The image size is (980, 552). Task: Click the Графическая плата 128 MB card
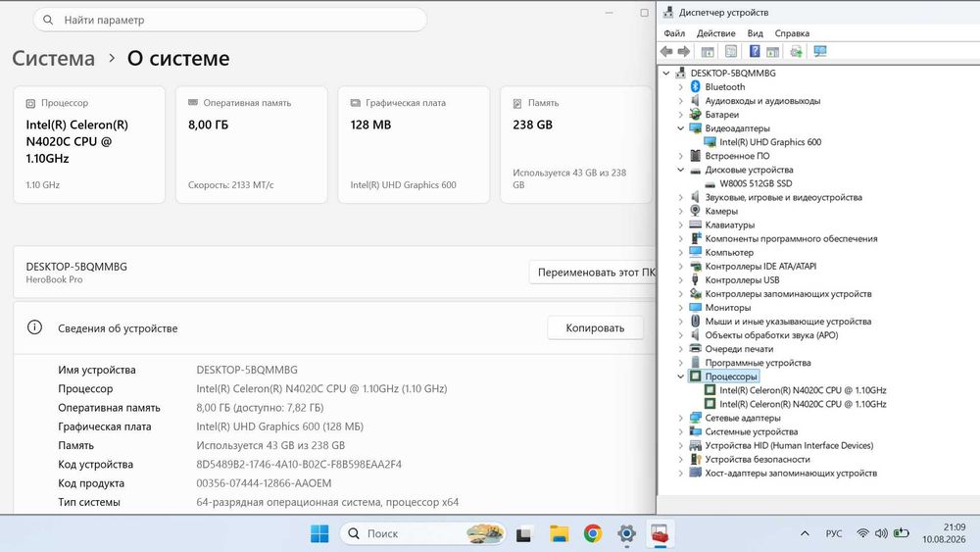(x=414, y=144)
